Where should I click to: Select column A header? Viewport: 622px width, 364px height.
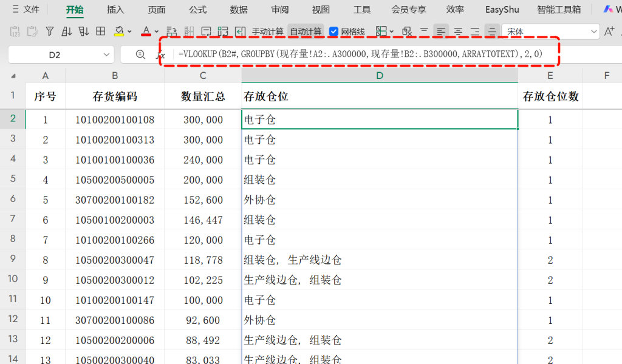click(x=46, y=76)
